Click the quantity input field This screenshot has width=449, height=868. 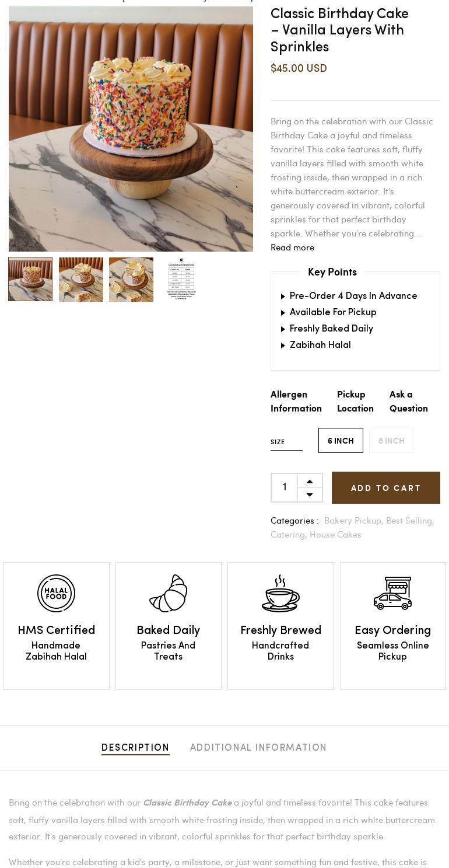click(285, 487)
